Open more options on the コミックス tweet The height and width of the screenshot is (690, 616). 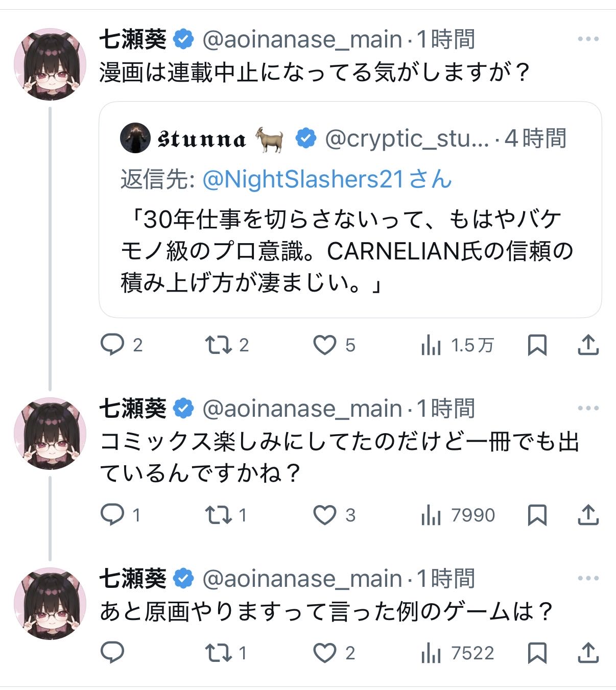(588, 408)
